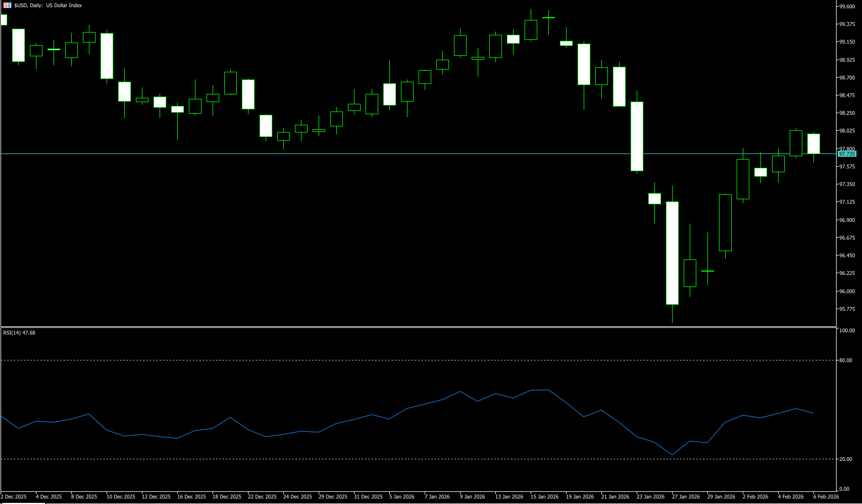This screenshot has width=862, height=504.
Task: Select the large white candle on 27 Jan 2026
Action: click(672, 253)
